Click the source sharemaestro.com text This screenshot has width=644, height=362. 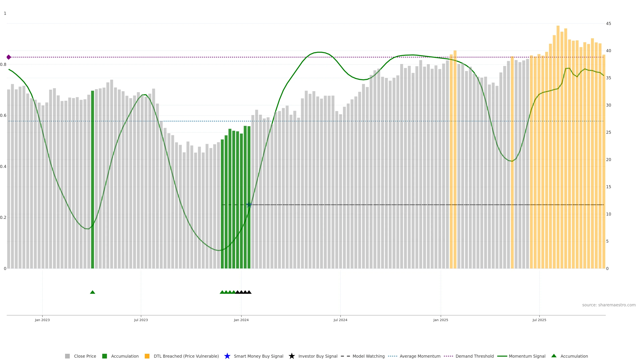coord(609,305)
